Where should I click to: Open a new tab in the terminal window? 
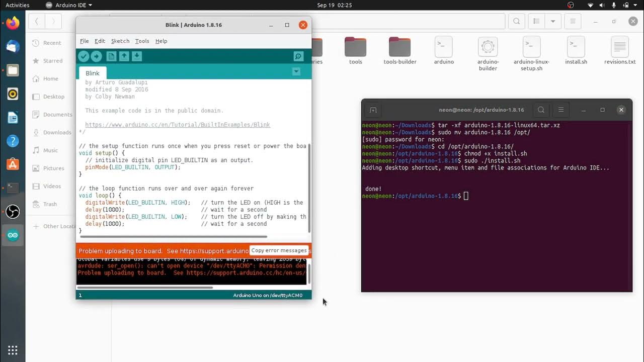[373, 110]
